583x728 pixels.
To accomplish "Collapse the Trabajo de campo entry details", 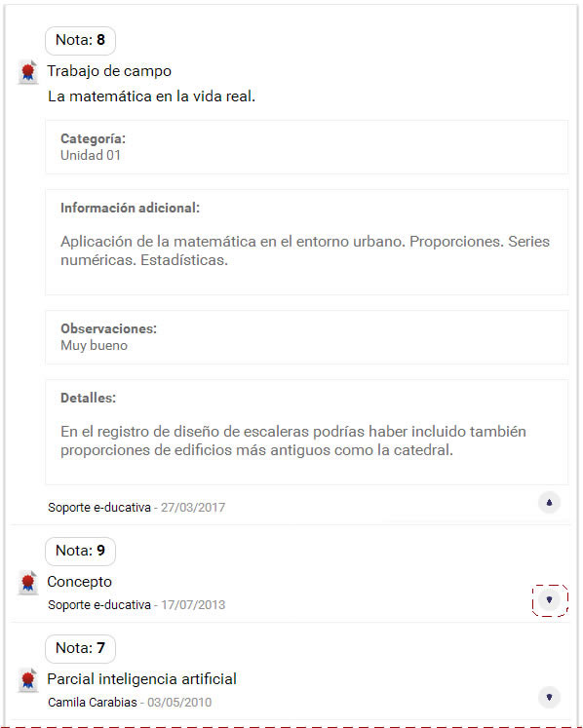I will click(549, 502).
